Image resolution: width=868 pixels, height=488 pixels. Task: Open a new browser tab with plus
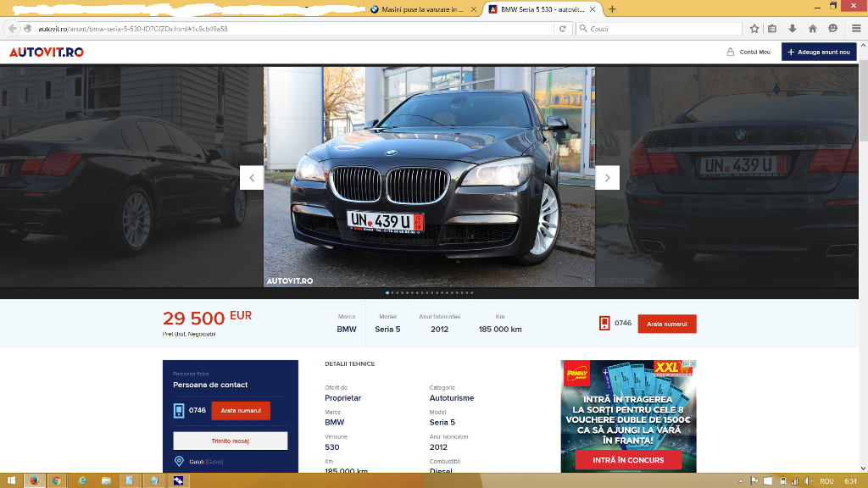pos(612,9)
